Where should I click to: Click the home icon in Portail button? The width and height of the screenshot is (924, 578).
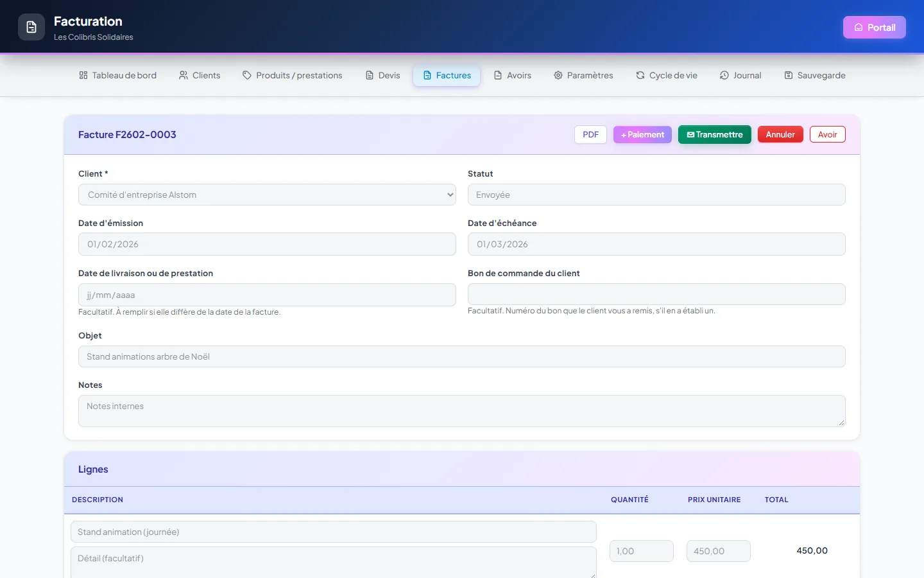(859, 28)
